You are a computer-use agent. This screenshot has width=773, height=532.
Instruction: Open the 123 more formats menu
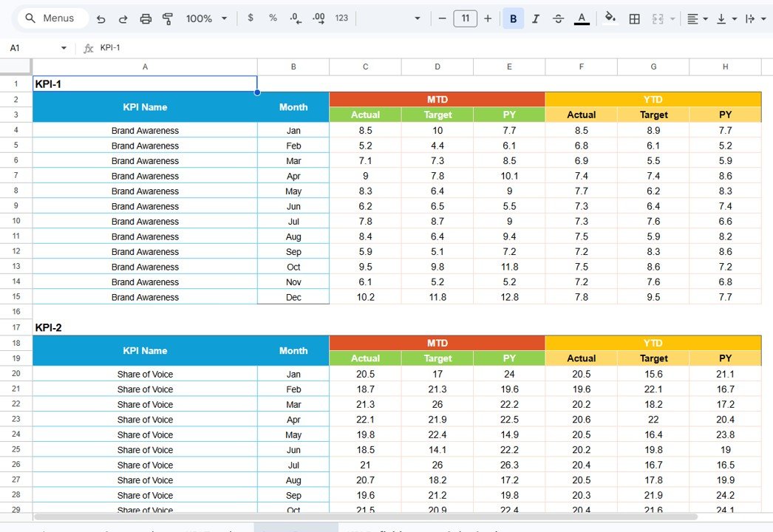click(x=341, y=18)
